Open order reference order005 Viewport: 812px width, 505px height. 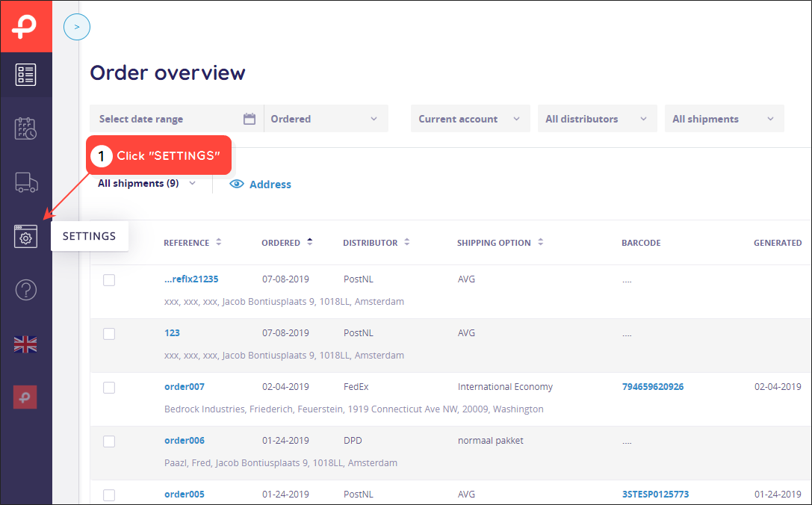coord(185,495)
